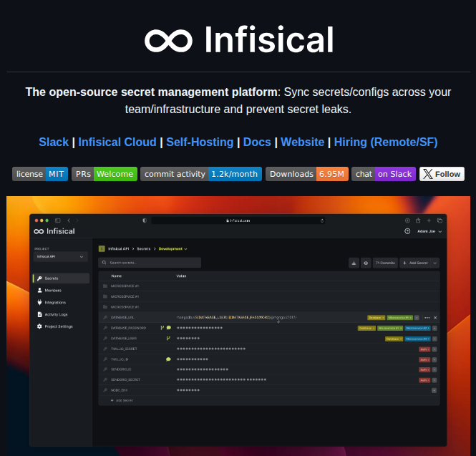Click the Value column header
The image size is (476, 456).
pyautogui.click(x=181, y=276)
